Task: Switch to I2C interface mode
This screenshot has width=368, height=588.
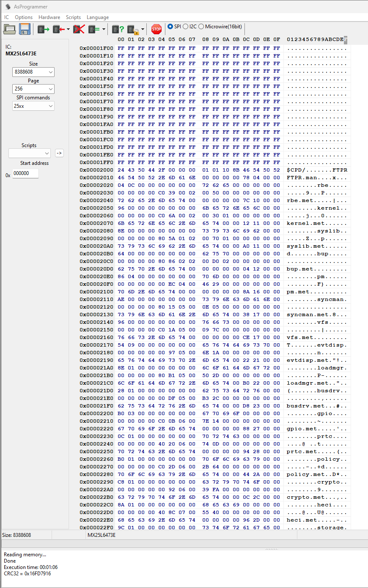Action: coord(185,26)
